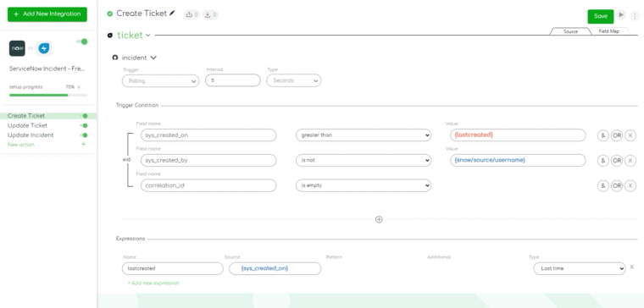Click the play run icon

pyautogui.click(x=621, y=15)
